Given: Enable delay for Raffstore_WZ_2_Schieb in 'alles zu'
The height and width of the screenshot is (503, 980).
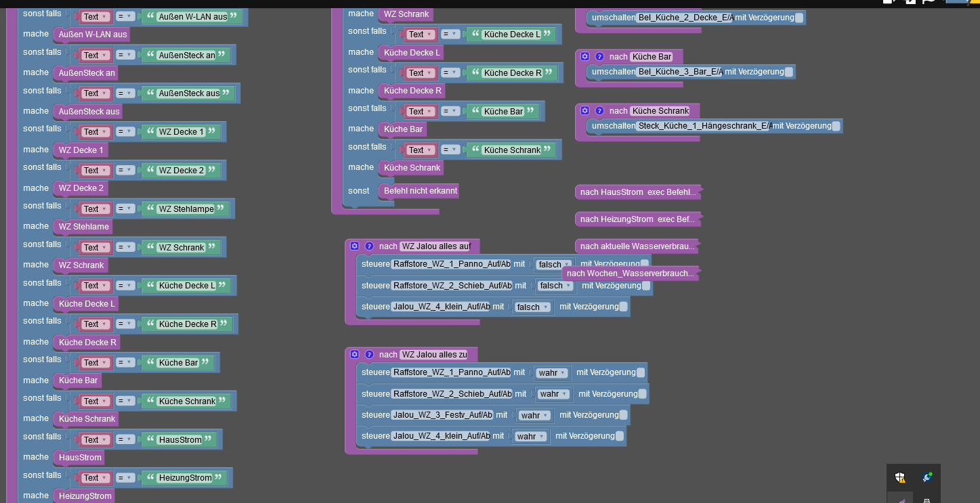Looking at the screenshot, I should 642,393.
